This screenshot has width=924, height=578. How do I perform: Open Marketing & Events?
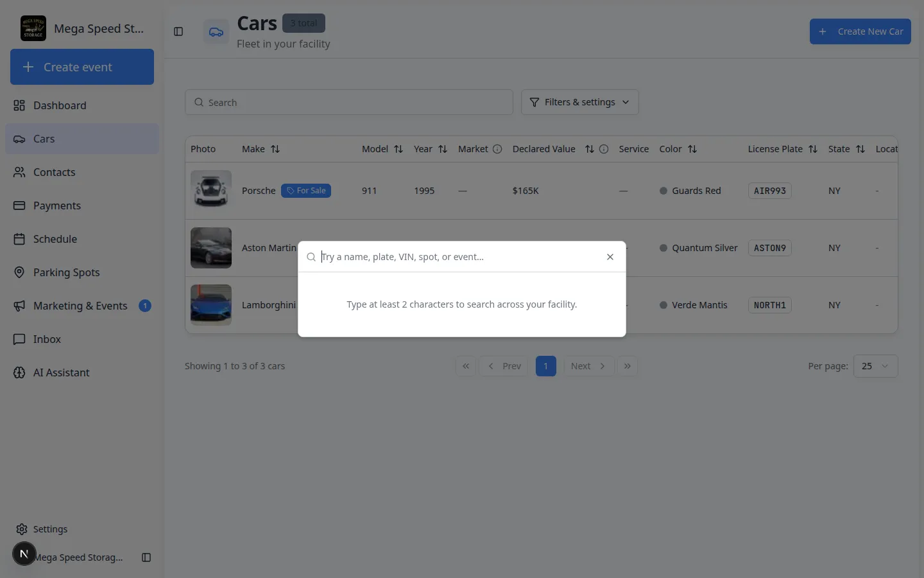[82, 306]
